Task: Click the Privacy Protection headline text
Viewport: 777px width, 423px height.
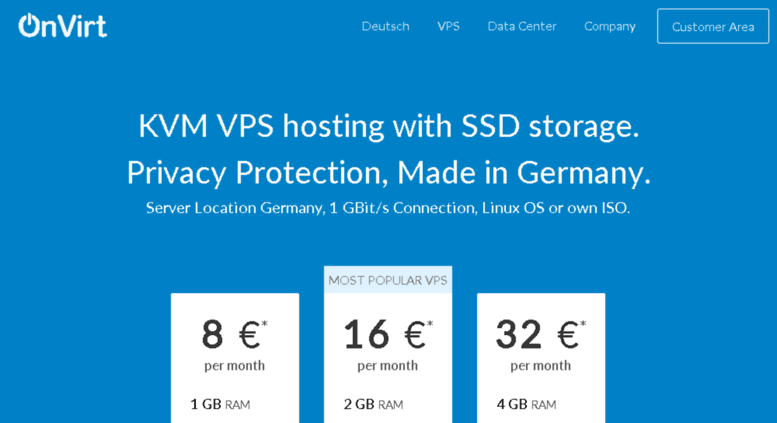Action: point(388,172)
